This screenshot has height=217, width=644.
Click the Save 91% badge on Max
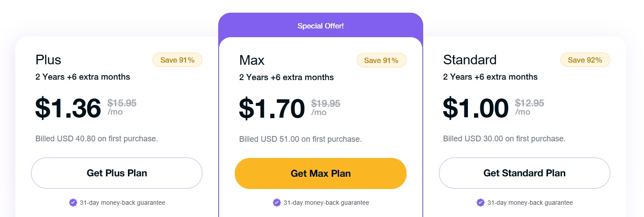click(x=382, y=60)
